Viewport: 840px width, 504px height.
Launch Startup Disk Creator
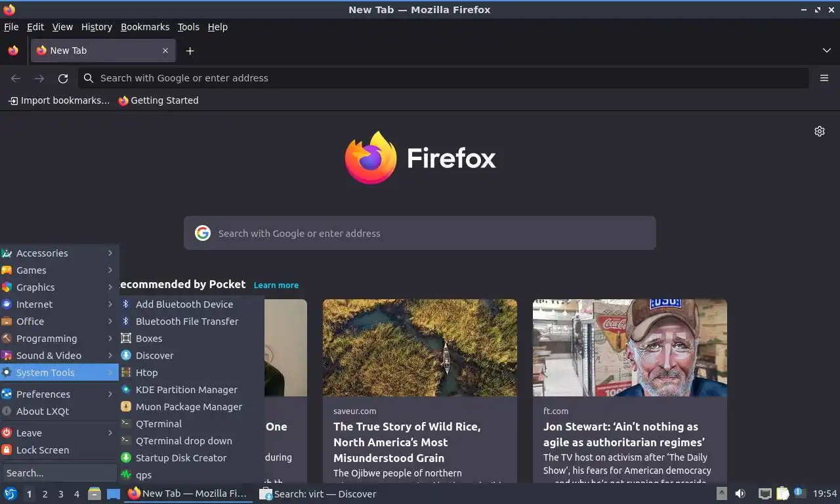(191, 458)
